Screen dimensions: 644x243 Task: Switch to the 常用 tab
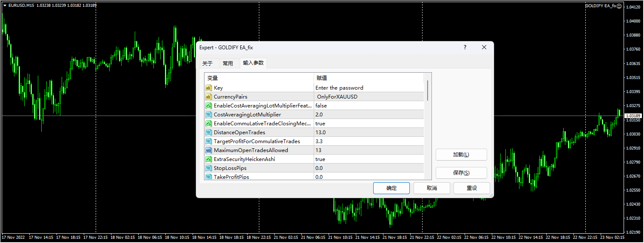coord(228,64)
